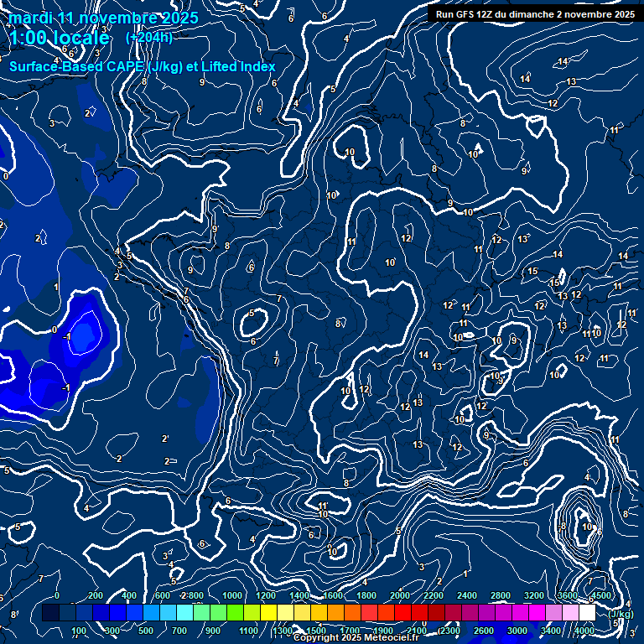Click the '3000' legend label
The height and width of the screenshot is (644, 644).
pos(517,631)
